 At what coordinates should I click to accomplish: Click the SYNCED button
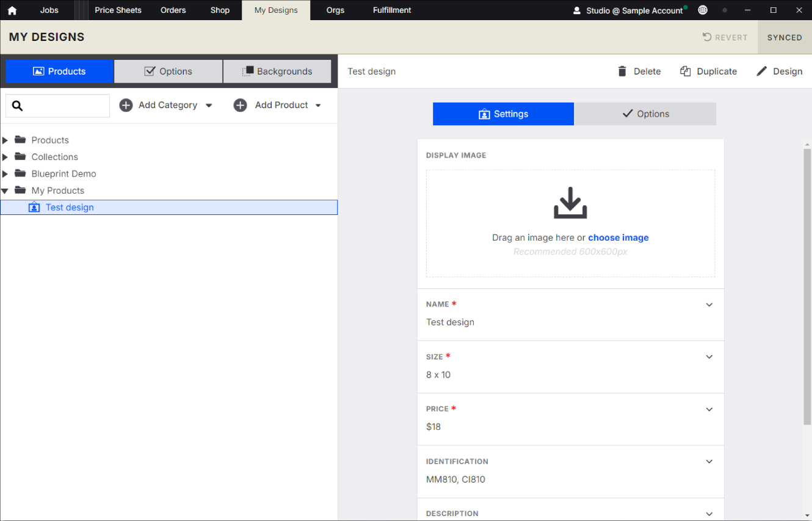785,37
